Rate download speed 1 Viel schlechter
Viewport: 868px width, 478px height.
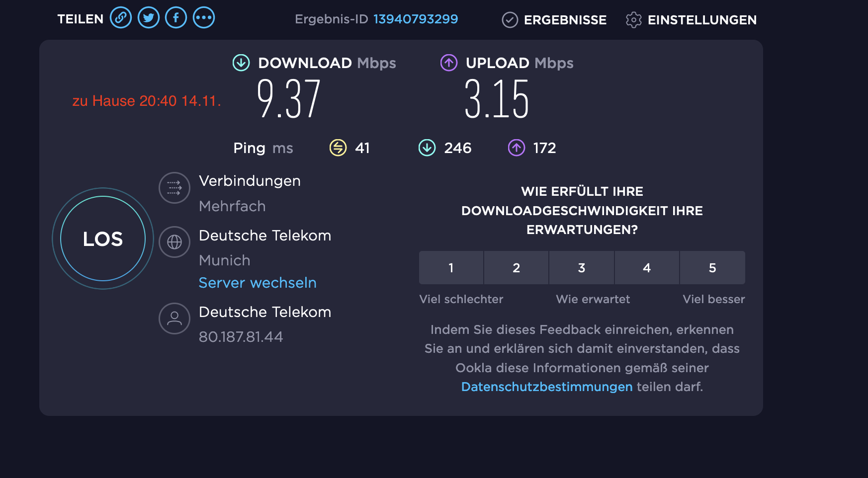tap(451, 268)
